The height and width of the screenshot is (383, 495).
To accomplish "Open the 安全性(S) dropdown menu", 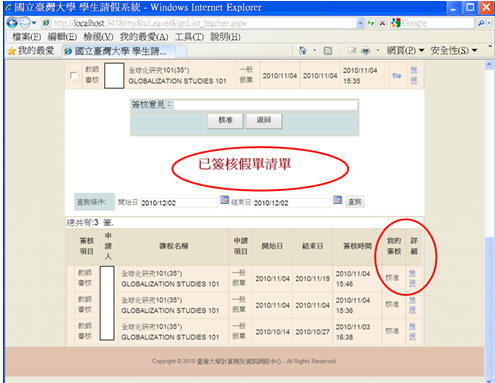I will click(x=454, y=51).
